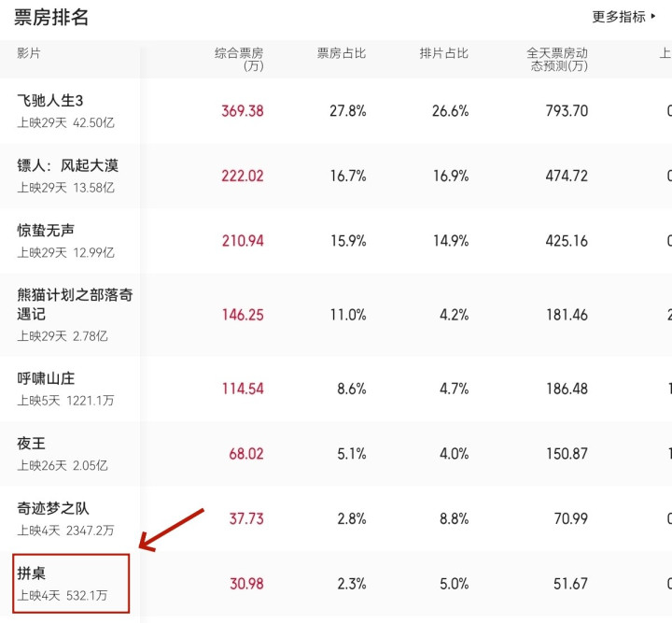Open the 奇迹梦之队 film title

(53, 508)
